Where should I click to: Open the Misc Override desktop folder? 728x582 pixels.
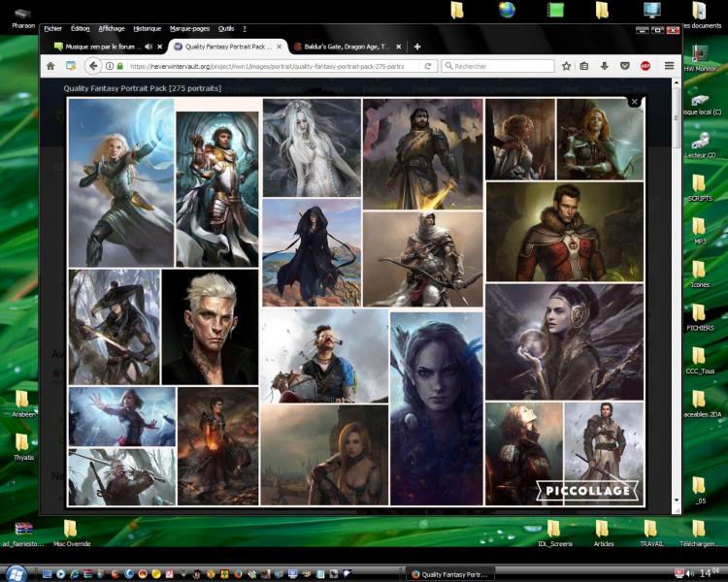[x=71, y=533]
